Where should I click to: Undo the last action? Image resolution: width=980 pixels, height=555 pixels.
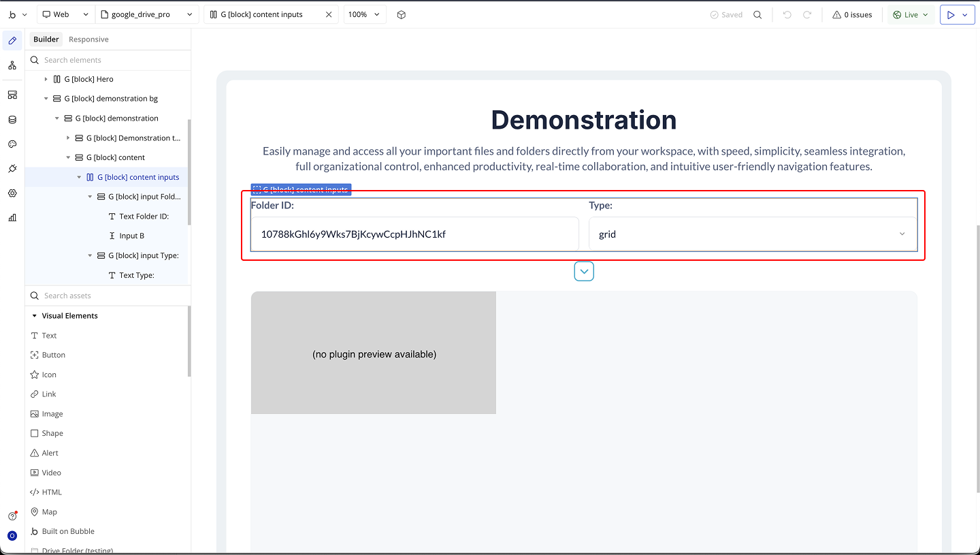tap(787, 14)
